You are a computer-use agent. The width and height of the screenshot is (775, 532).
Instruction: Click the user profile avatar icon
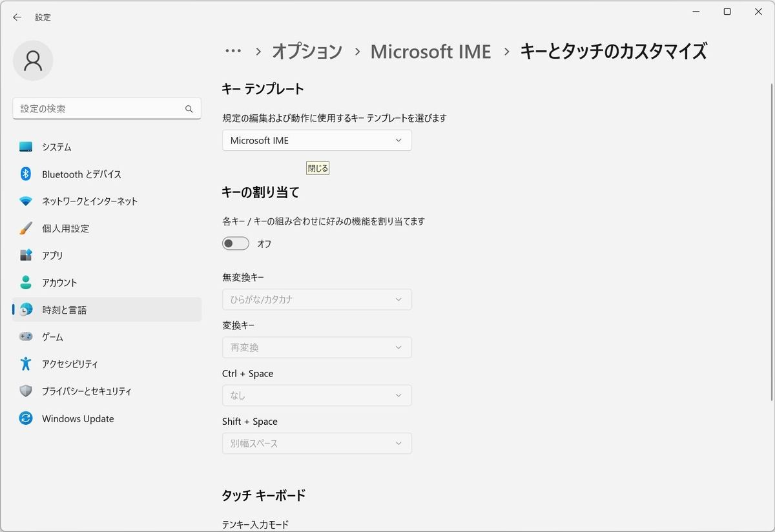point(33,61)
